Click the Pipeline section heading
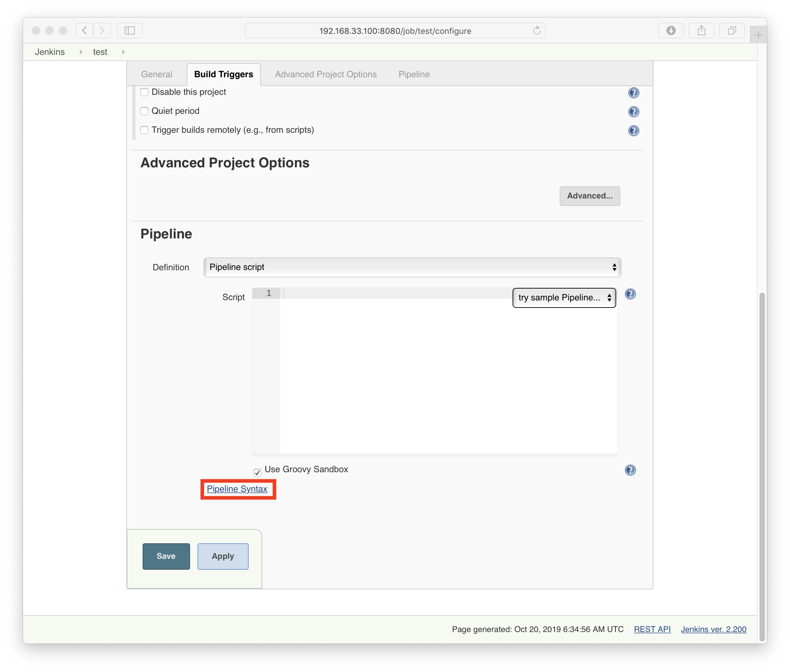Viewport: 790px width, 672px height. coord(166,234)
